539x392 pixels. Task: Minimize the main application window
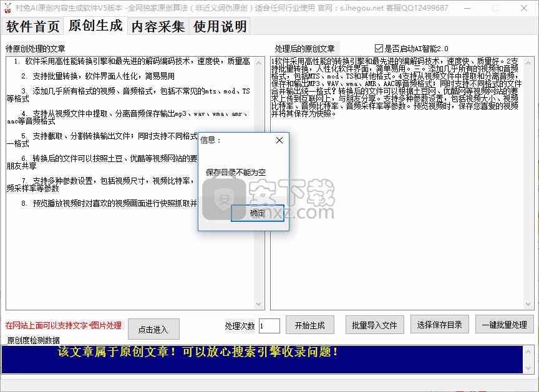point(467,8)
